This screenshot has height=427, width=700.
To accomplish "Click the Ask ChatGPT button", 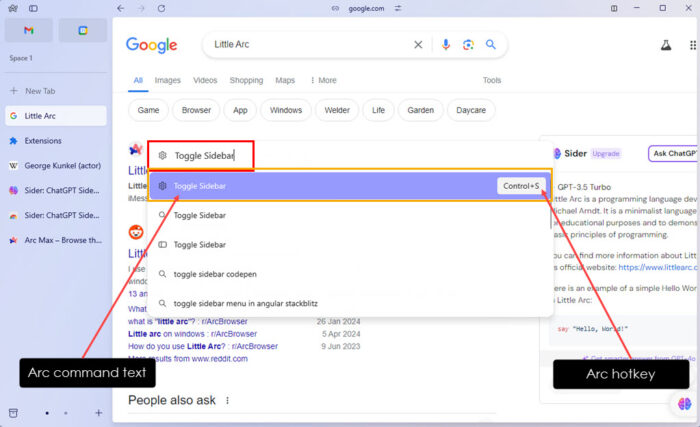I will pyautogui.click(x=673, y=154).
